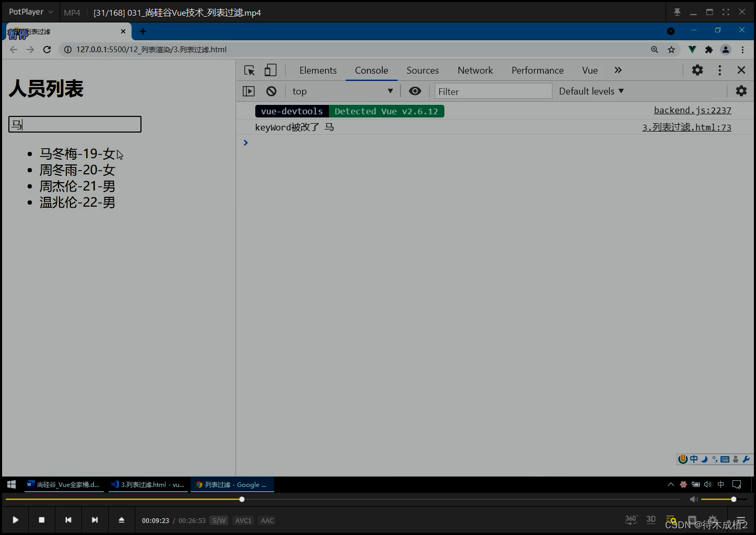The height and width of the screenshot is (535, 756).
Task: Toggle the device toolbar icon in DevTools
Action: click(270, 70)
